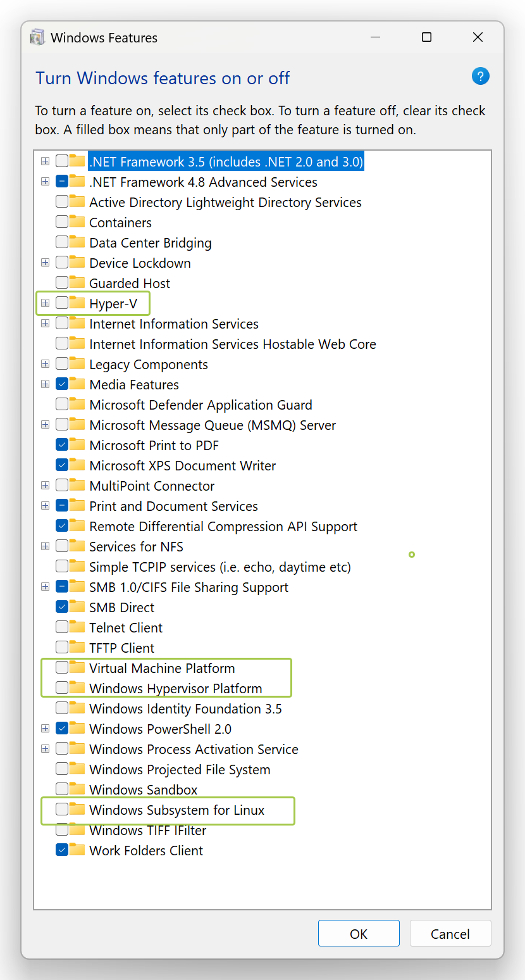Click the Media Features folder icon
Viewport: 525px width, 980px height.
pos(77,384)
